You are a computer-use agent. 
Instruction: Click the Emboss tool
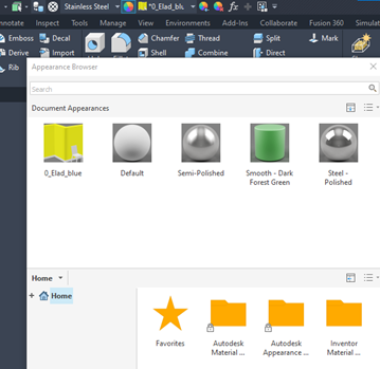(x=17, y=38)
